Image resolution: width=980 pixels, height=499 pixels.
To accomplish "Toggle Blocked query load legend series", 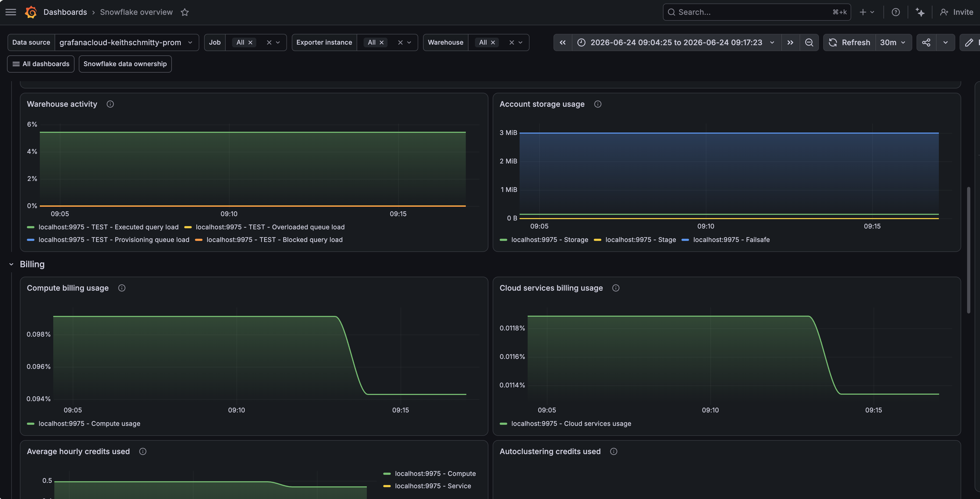I will pyautogui.click(x=274, y=240).
